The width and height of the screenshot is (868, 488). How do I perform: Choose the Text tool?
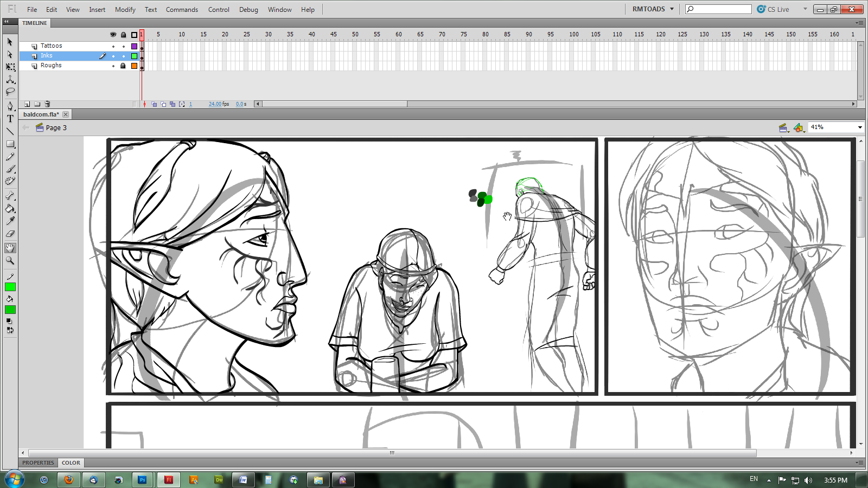(10, 119)
